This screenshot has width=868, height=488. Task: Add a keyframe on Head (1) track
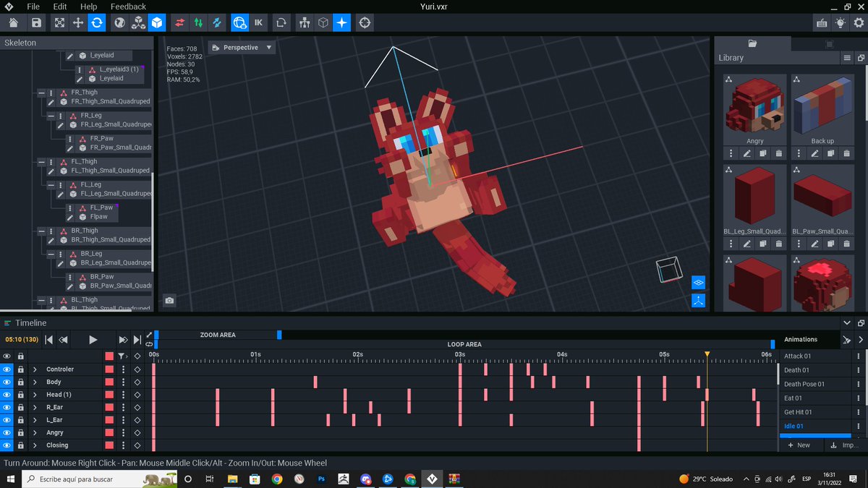point(137,395)
